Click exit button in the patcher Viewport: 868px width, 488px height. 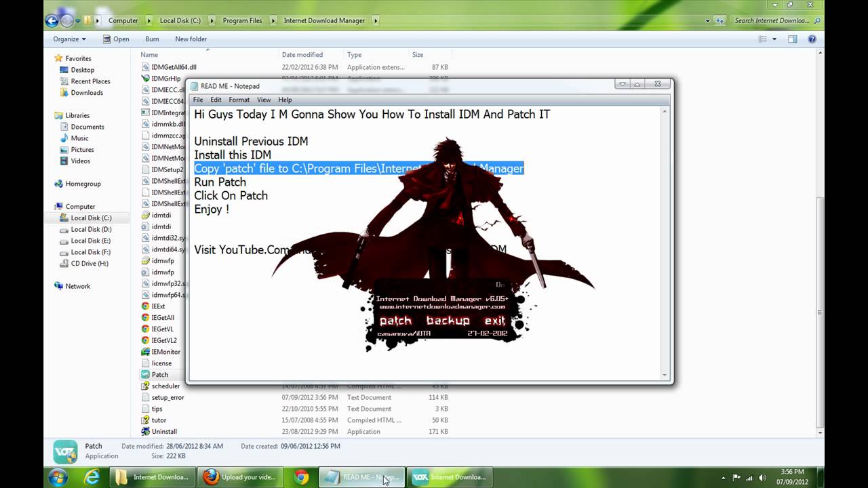[x=494, y=321]
